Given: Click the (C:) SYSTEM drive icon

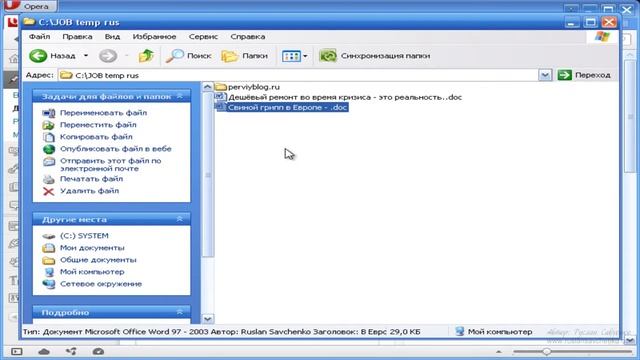Looking at the screenshot, I should pyautogui.click(x=49, y=236).
